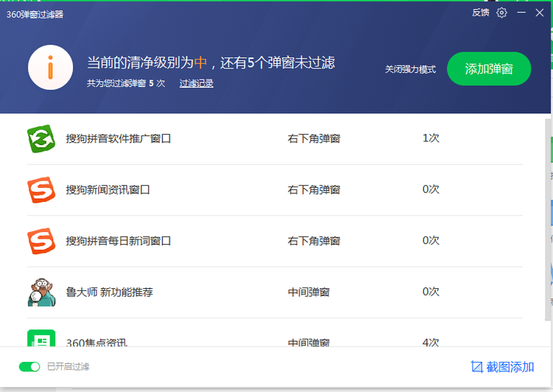Select the 搜狗拼音软件推广窗口 row

pyautogui.click(x=118, y=139)
